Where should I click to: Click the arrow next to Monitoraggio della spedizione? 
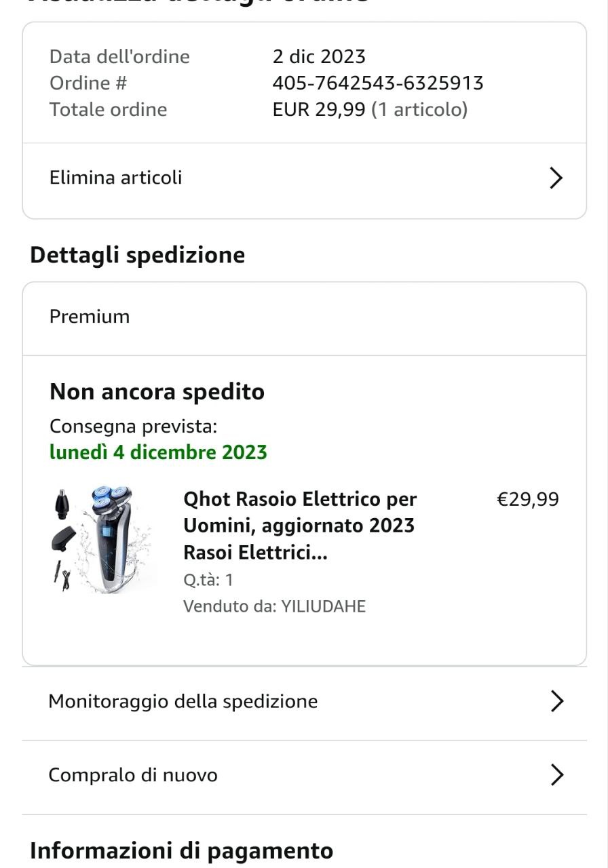(x=556, y=701)
